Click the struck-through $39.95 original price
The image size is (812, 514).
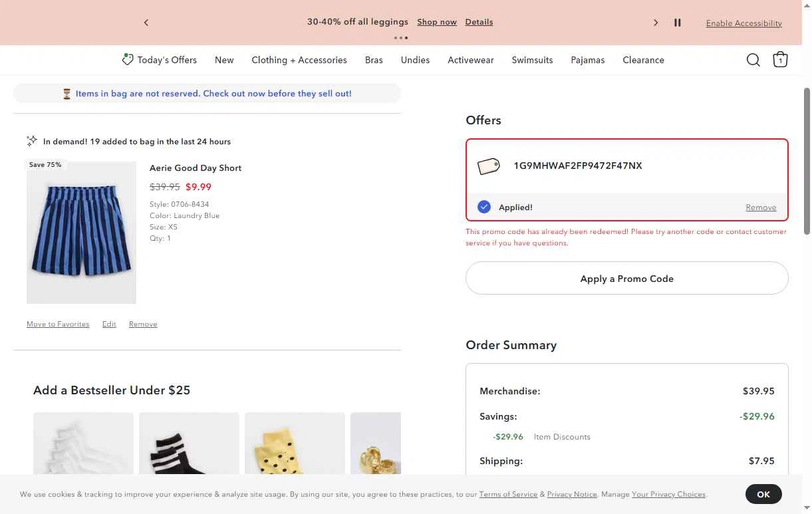coord(164,187)
